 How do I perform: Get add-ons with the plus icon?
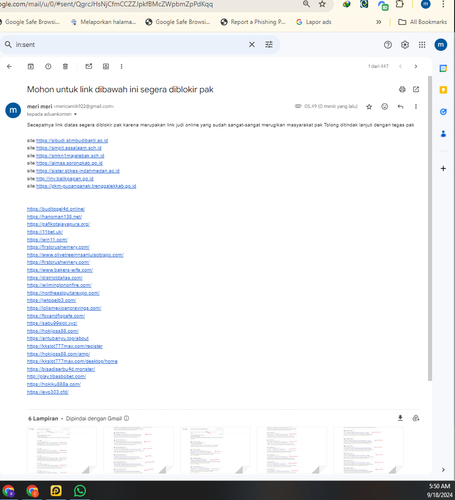point(443,169)
